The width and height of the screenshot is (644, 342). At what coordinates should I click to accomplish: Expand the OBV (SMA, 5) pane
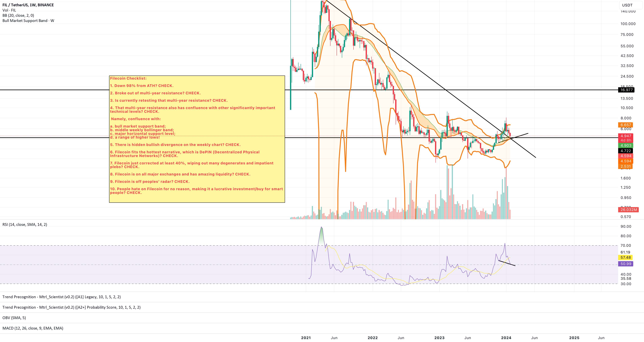click(x=14, y=318)
